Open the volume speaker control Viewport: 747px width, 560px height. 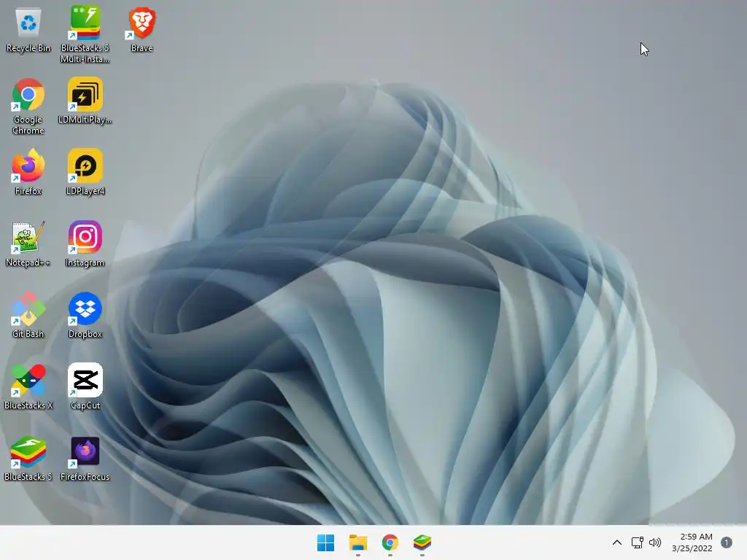point(655,542)
